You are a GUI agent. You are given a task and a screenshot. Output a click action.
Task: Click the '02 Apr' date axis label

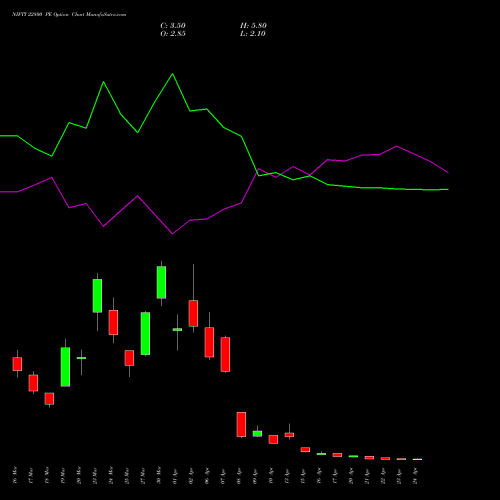(191, 477)
